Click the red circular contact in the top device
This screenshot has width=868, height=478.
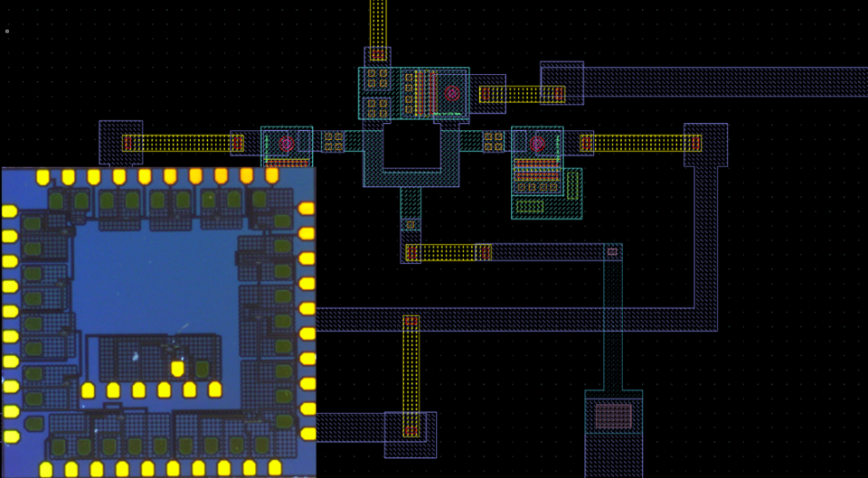click(x=452, y=93)
